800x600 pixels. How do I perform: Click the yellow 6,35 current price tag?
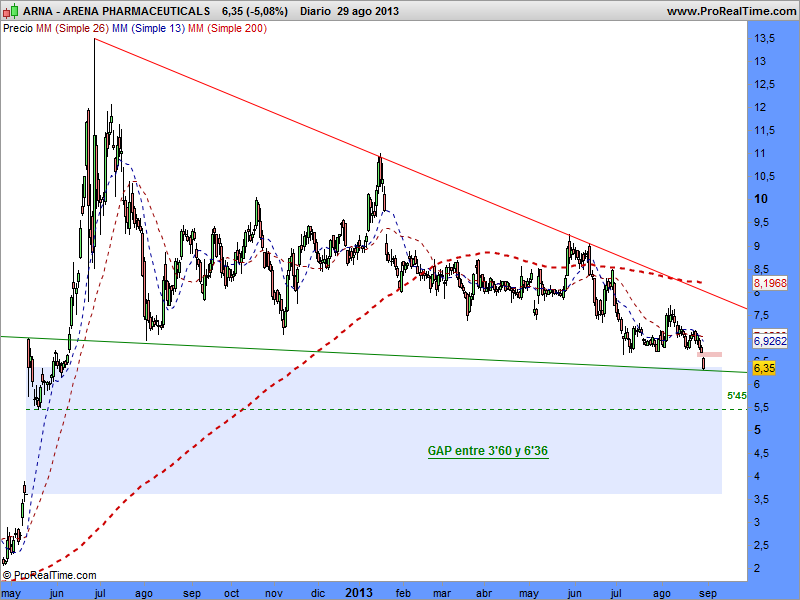coord(764,368)
